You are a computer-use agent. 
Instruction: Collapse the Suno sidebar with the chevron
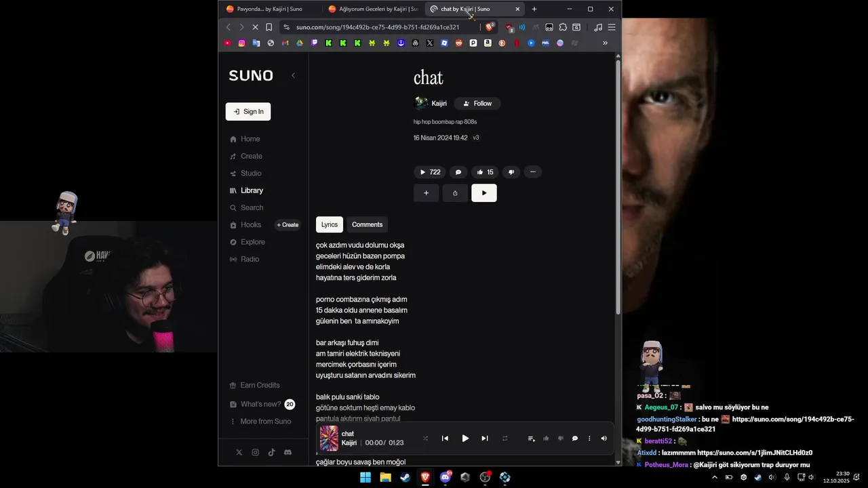293,75
